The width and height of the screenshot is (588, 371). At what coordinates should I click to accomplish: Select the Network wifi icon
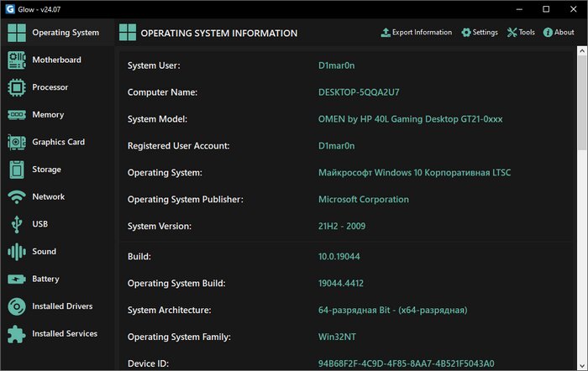coord(17,196)
